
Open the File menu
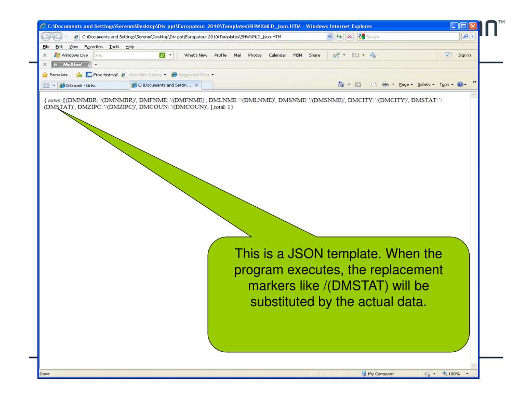(46, 47)
